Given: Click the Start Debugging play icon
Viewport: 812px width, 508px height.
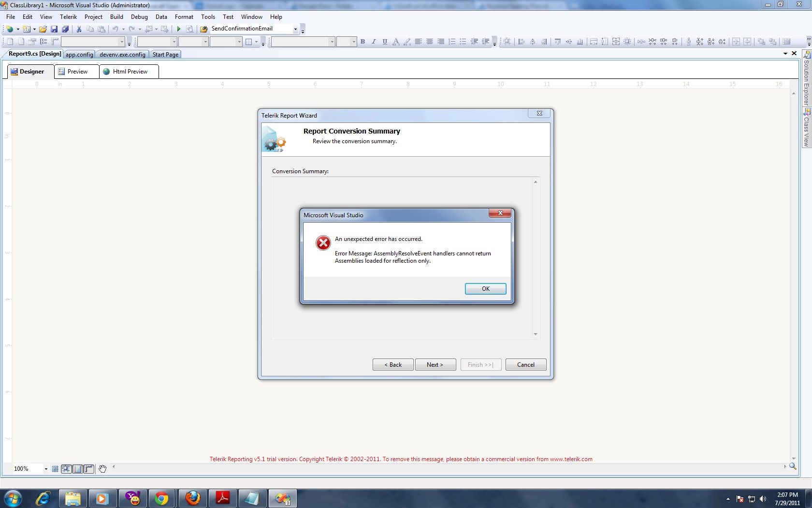Looking at the screenshot, I should coord(178,29).
